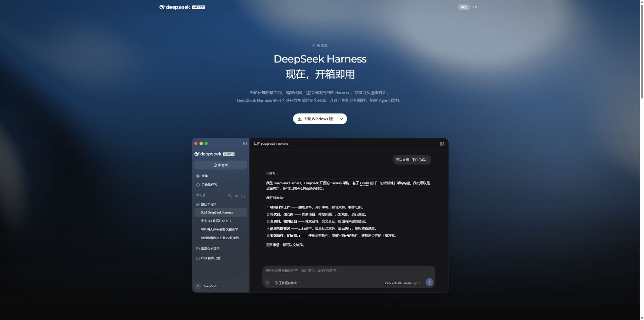
Task: Toggle the sidebar collapse icon in the left panel
Action: (245, 143)
